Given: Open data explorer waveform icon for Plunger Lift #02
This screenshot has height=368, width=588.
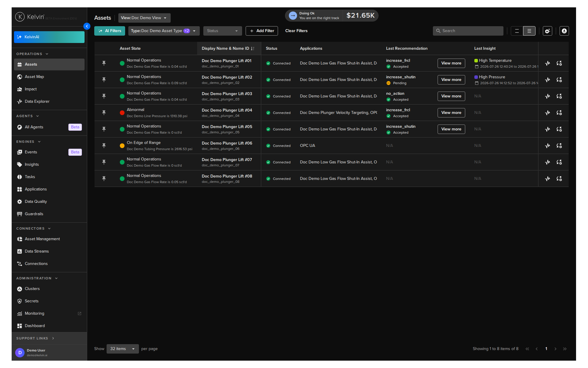Looking at the screenshot, I should pos(548,80).
